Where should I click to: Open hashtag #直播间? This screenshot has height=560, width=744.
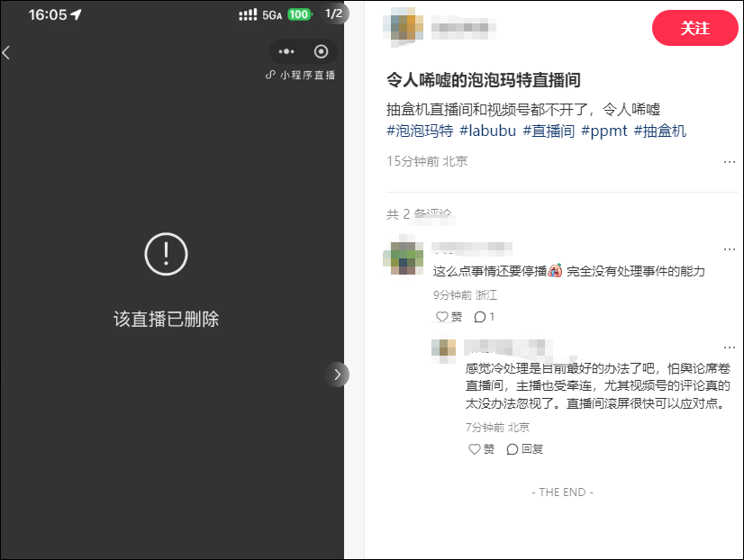click(549, 131)
